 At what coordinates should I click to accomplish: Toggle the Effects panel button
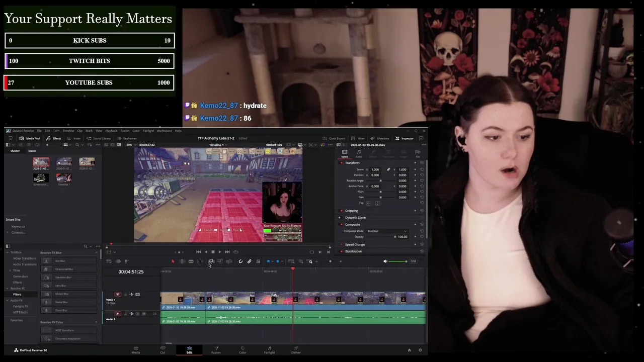pyautogui.click(x=53, y=138)
